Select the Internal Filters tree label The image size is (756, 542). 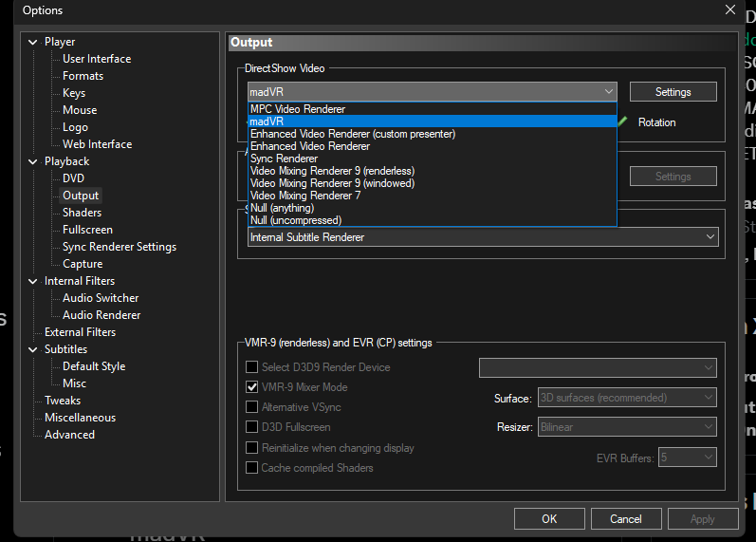click(x=80, y=281)
